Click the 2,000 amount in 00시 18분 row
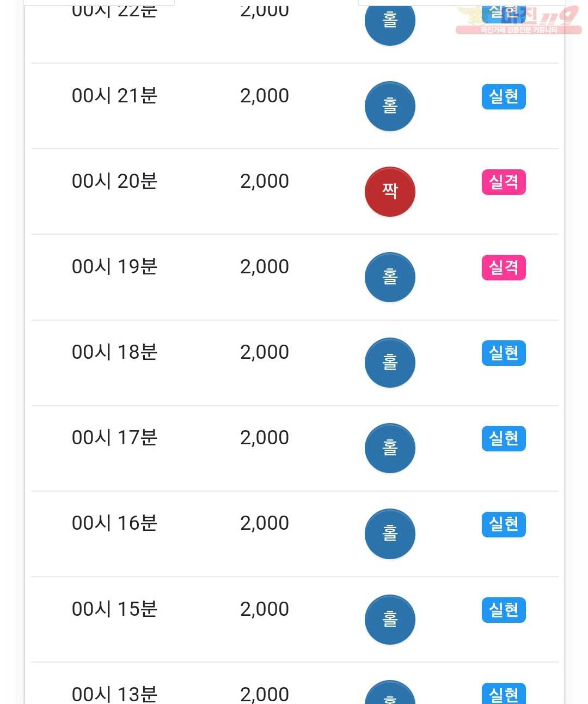 pyautogui.click(x=265, y=352)
